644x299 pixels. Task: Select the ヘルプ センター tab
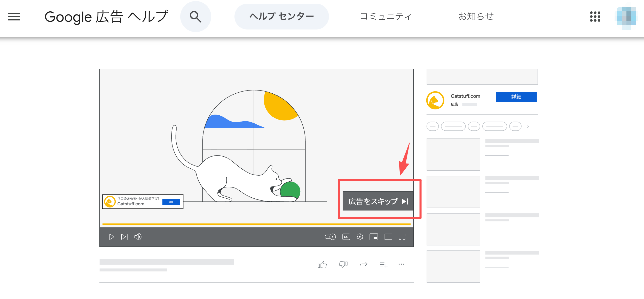[x=281, y=17]
